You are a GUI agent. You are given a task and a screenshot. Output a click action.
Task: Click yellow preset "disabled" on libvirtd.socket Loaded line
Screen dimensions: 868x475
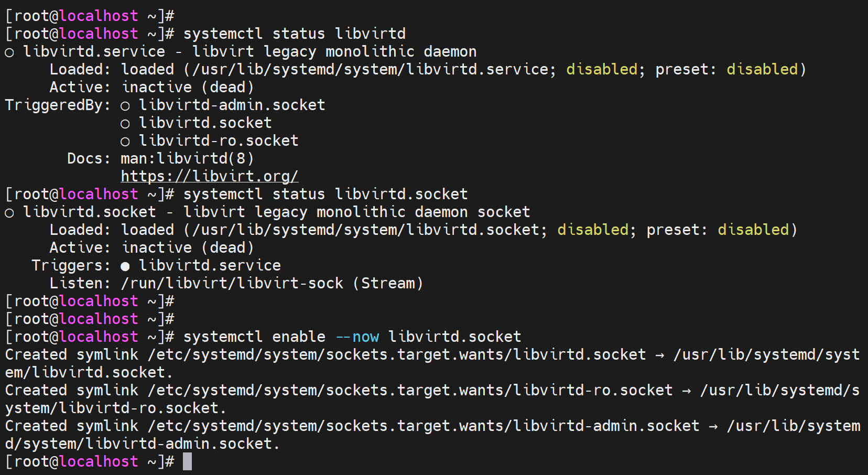tap(753, 230)
